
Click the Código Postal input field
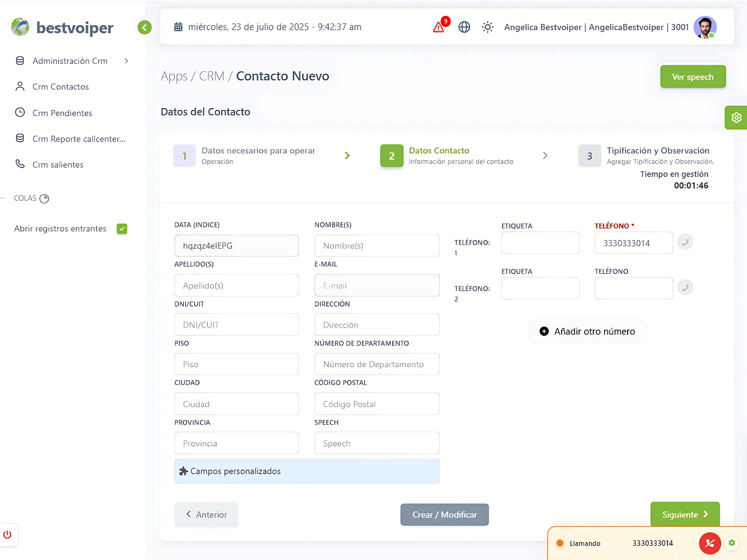pyautogui.click(x=377, y=404)
